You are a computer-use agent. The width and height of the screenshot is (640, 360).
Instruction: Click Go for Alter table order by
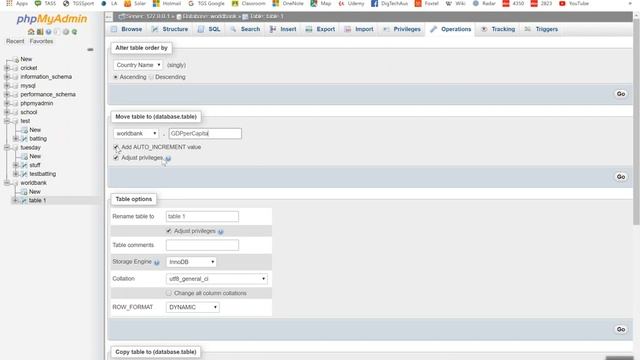pos(621,94)
